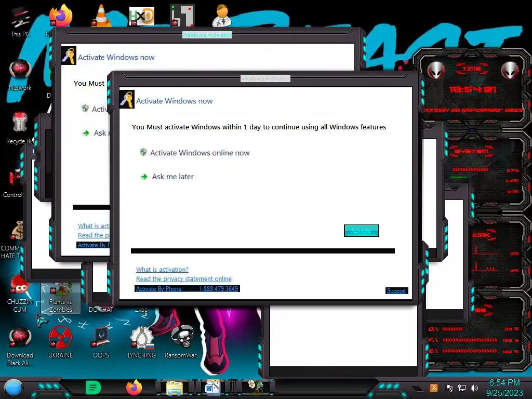Open the OOPS laptop icon
Viewport: 532px width, 399px height.
click(101, 343)
